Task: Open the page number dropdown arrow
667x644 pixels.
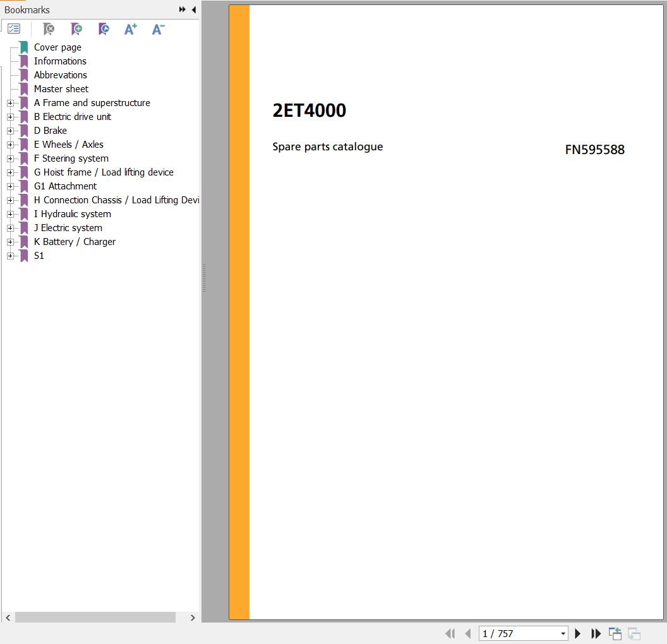Action: tap(563, 633)
